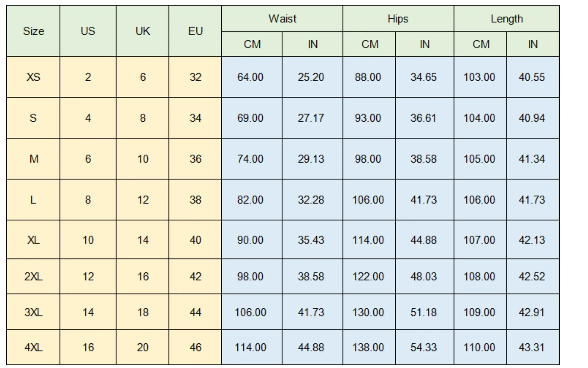The height and width of the screenshot is (368, 588).
Task: Select the Length header cell
Action: coord(507,19)
